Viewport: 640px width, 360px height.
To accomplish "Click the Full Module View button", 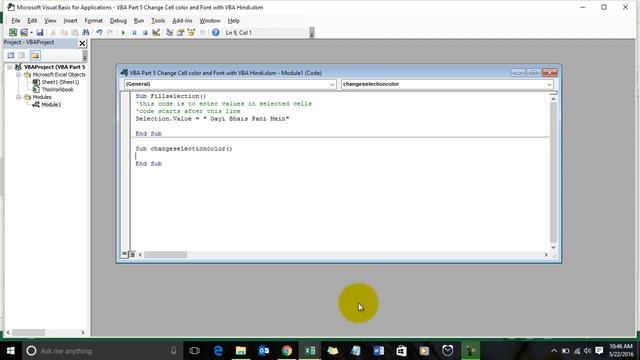I will pos(132,254).
